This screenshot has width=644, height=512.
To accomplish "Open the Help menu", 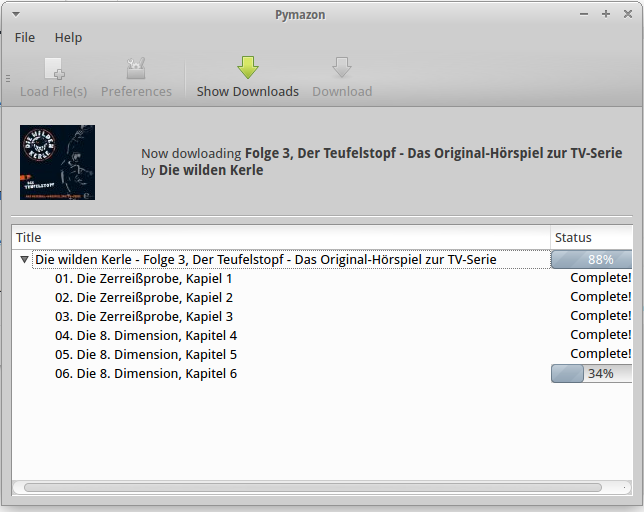I will coord(68,38).
